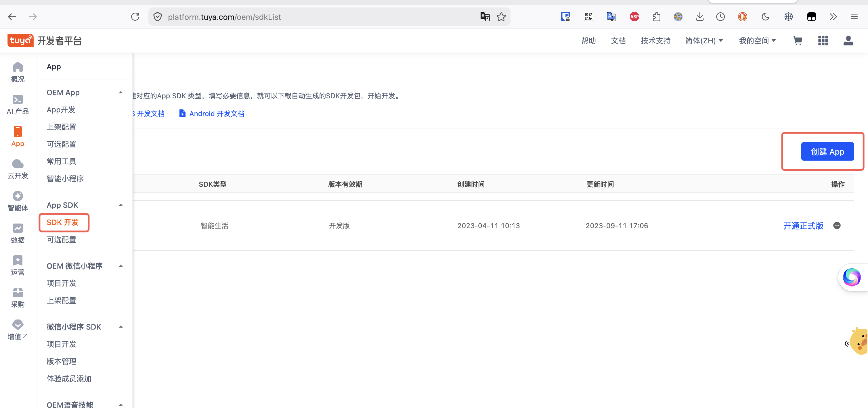868x408 pixels.
Task: Open 文档 in top navigation
Action: (618, 41)
